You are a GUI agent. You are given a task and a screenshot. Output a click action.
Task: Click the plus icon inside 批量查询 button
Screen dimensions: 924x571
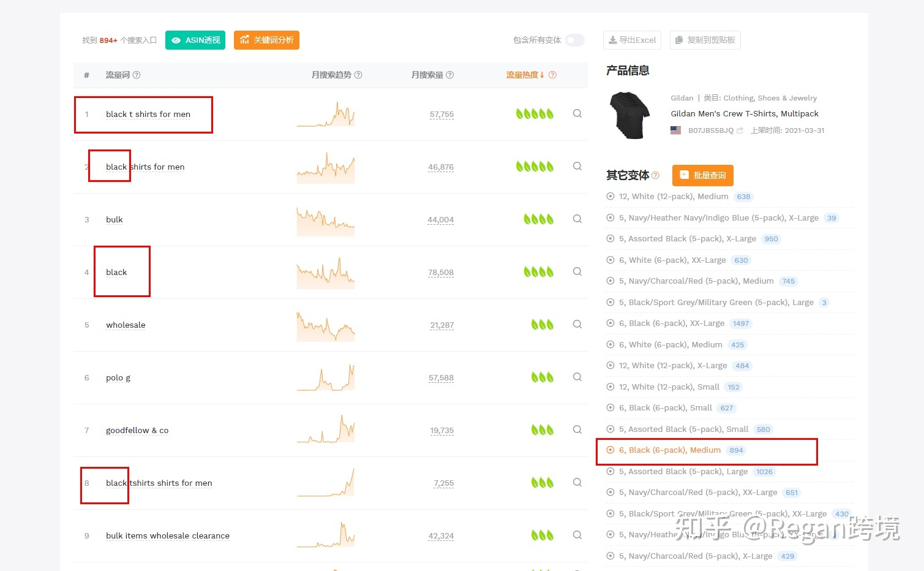point(684,175)
